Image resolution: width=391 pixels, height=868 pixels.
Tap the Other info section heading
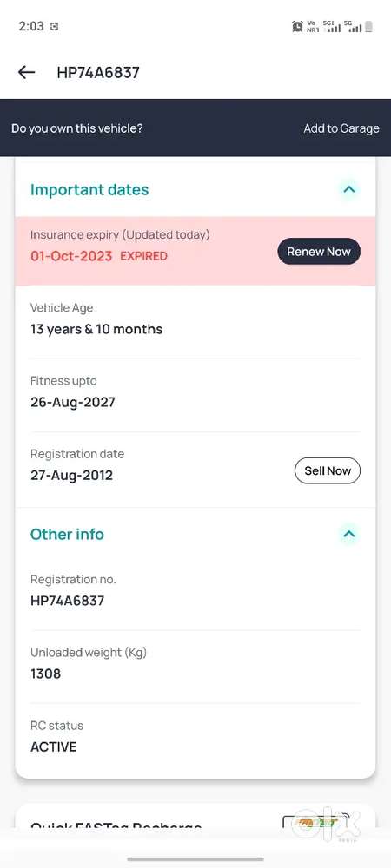tap(67, 534)
